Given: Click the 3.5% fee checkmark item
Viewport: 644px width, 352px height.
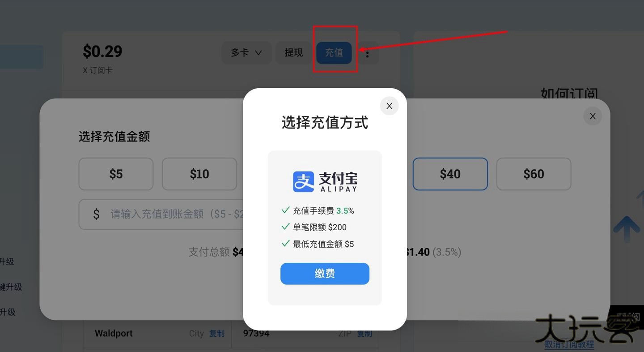Looking at the screenshot, I should (x=318, y=210).
